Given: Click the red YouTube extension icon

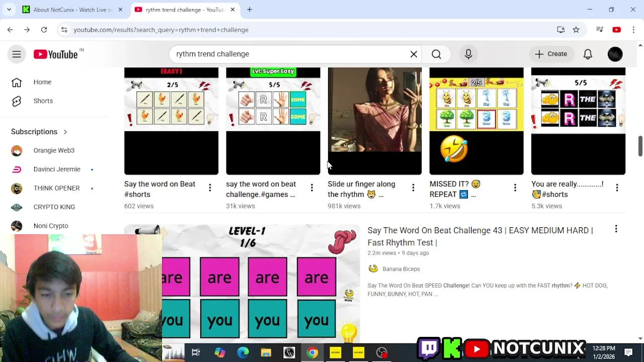Looking at the screenshot, I should (616, 30).
